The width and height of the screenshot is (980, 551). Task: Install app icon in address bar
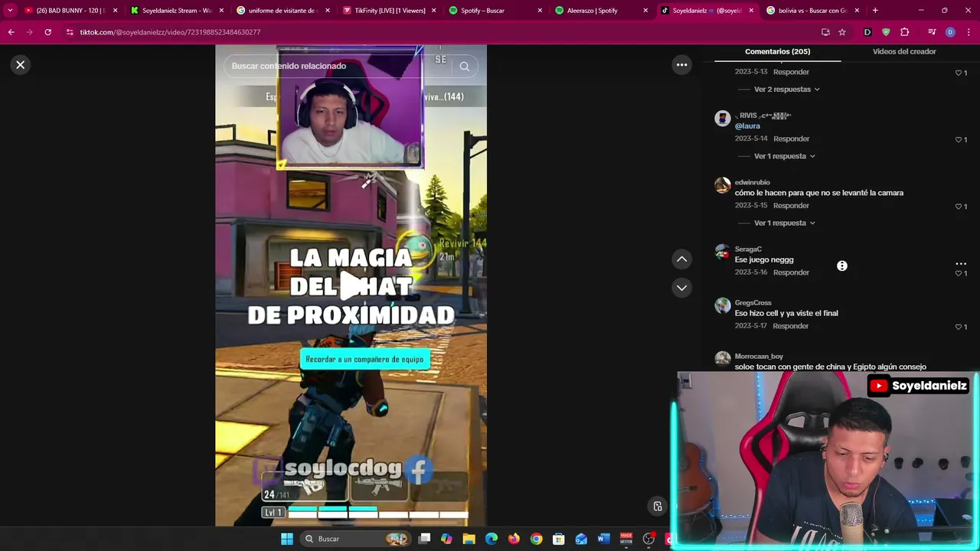[825, 32]
